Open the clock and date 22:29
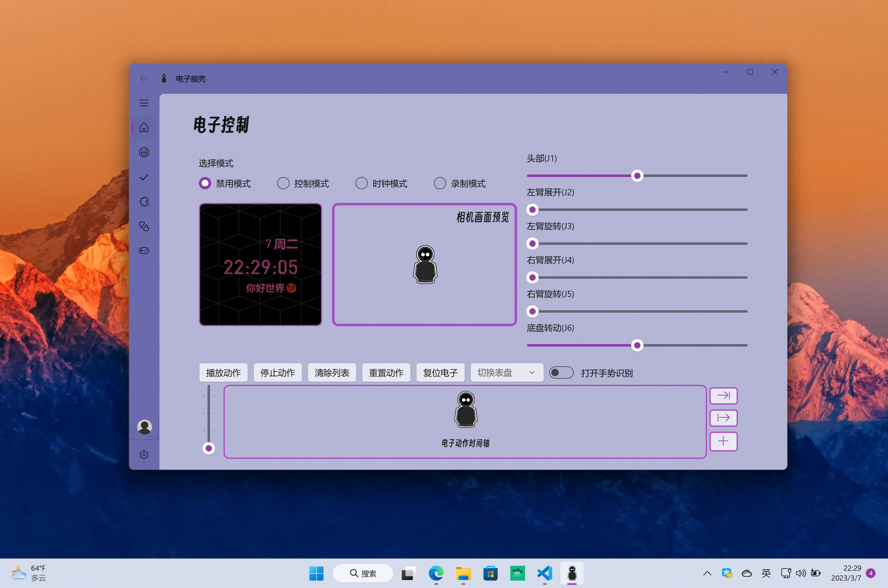 pyautogui.click(x=846, y=574)
